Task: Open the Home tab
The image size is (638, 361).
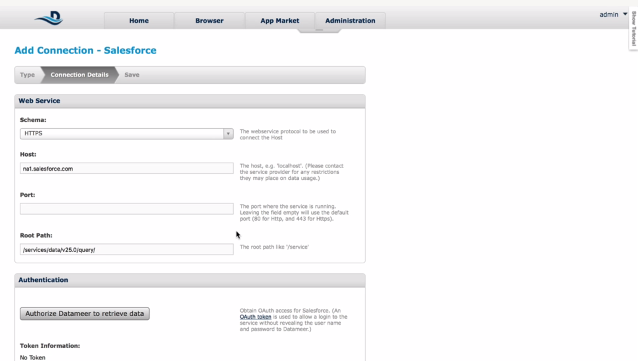Action: (x=139, y=20)
